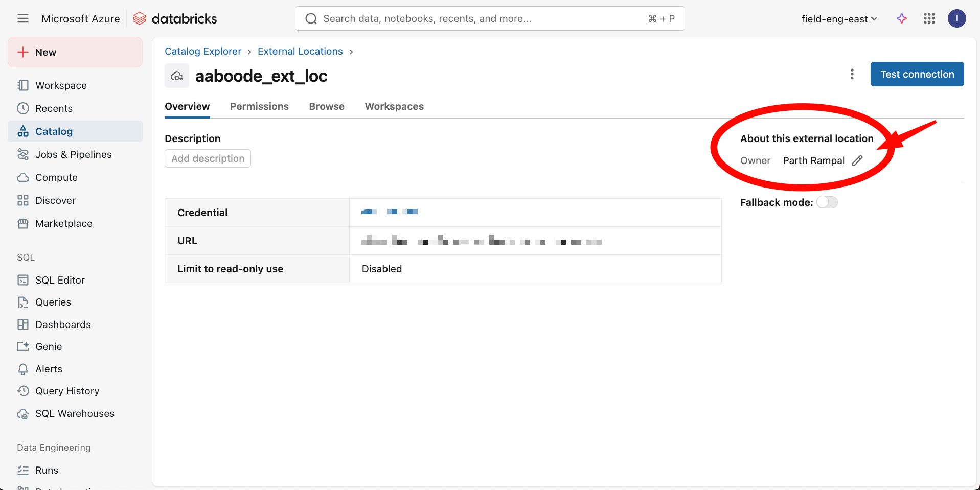Expand the field-eng-east workspace dropdown
The width and height of the screenshot is (980, 490).
coord(839,19)
